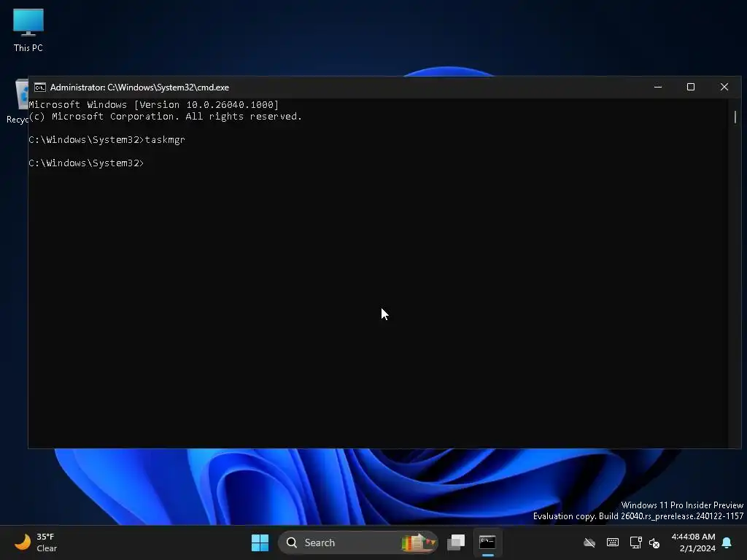This screenshot has height=560, width=747.
Task: Click the Microsoft Windows version line
Action: coord(153,105)
